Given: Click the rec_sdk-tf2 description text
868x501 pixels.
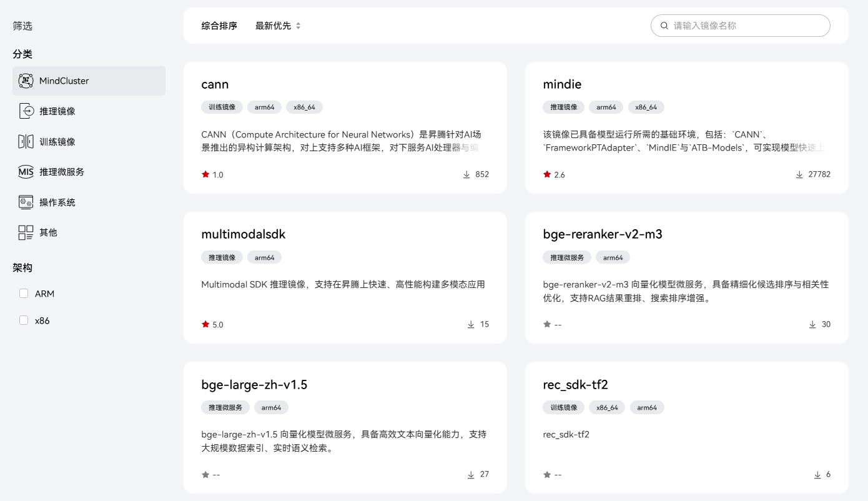Looking at the screenshot, I should point(566,434).
